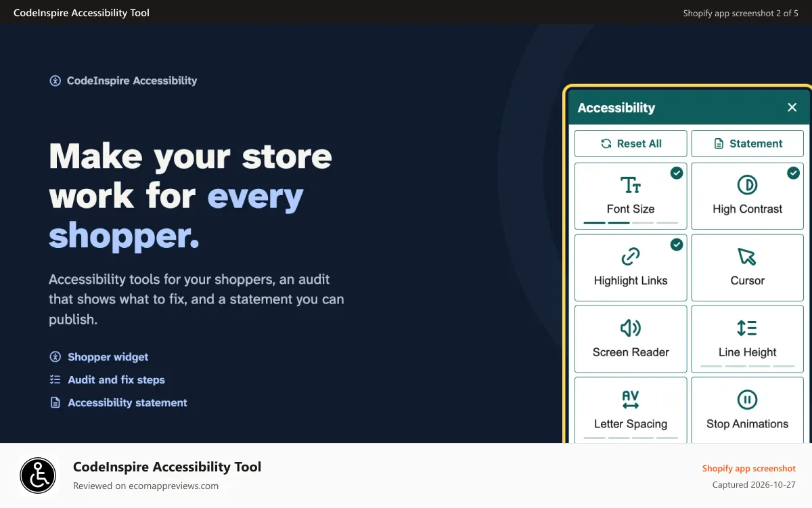Click the high contrast half-circle icon

tap(747, 185)
